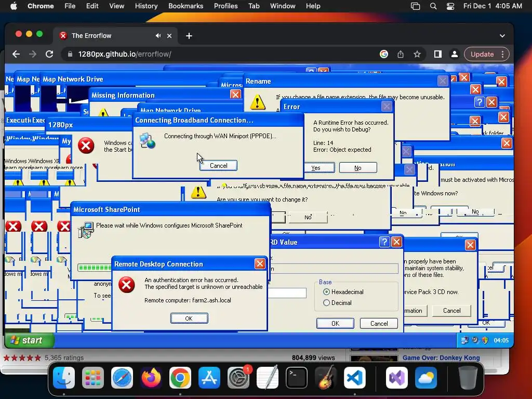Click the browser back arrow
Viewport: 532px width, 399px height.
click(16, 54)
